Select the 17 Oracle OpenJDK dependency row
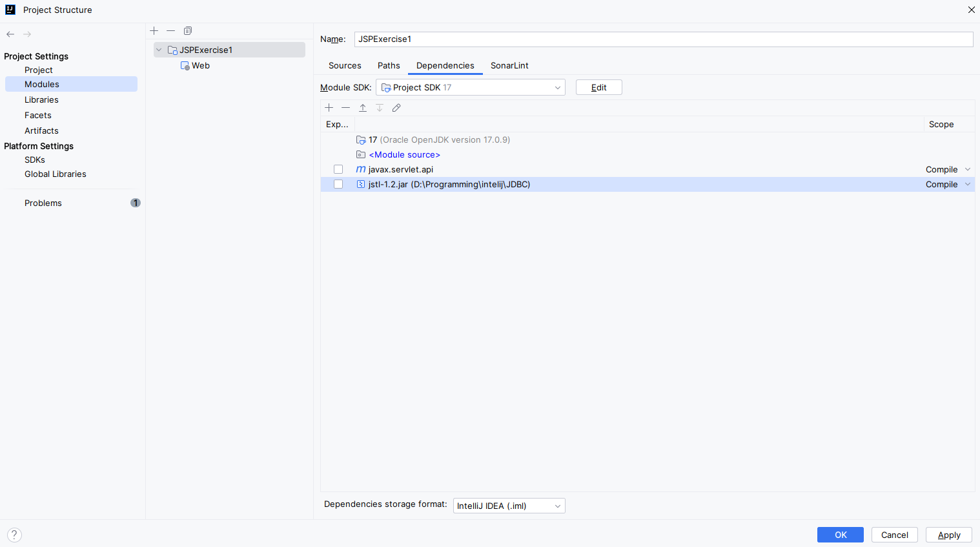This screenshot has width=980, height=547. pyautogui.click(x=648, y=140)
